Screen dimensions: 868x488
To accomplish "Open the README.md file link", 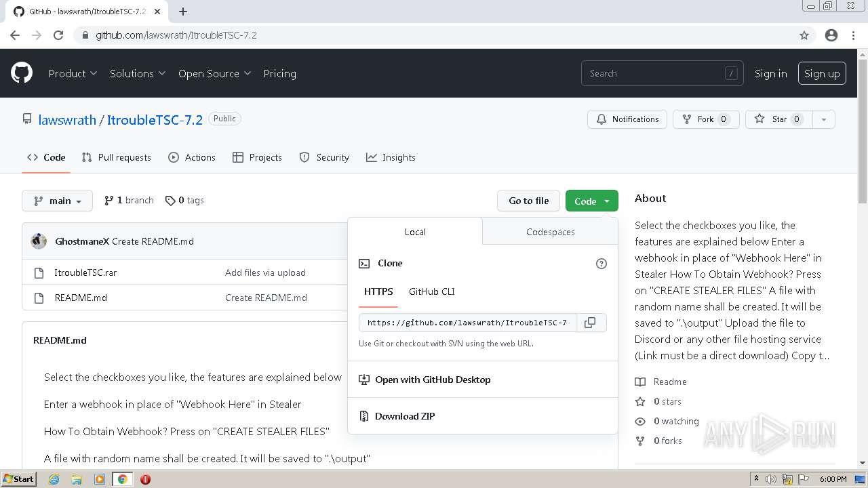I will coord(81,298).
